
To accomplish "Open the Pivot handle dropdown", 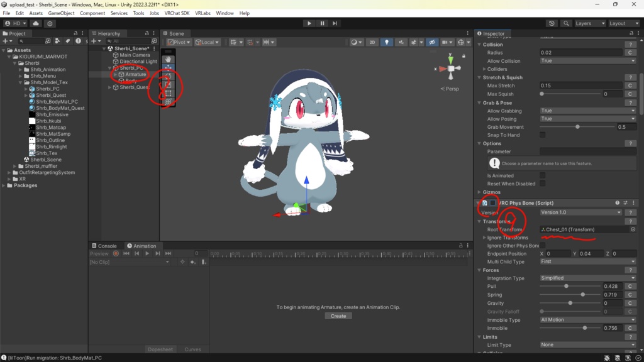I will (x=179, y=42).
